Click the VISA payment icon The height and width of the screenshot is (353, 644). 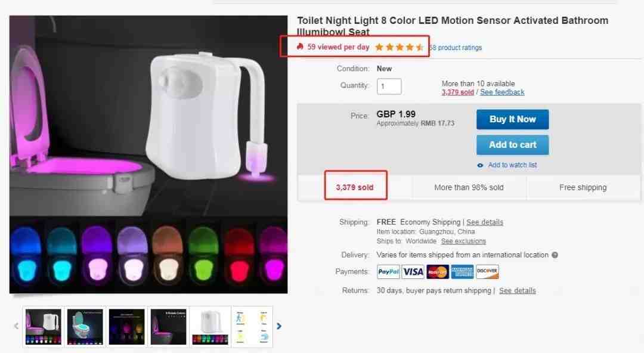coord(413,272)
